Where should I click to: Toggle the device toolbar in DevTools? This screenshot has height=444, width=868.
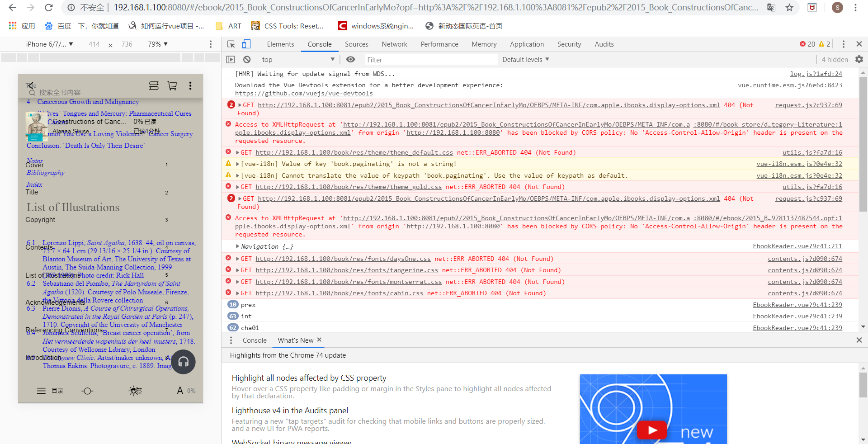tap(246, 44)
